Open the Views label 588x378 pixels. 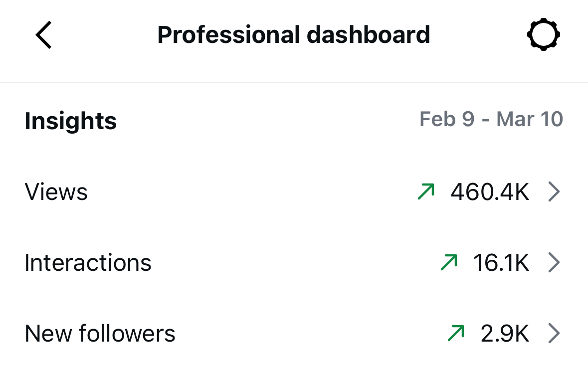[56, 192]
